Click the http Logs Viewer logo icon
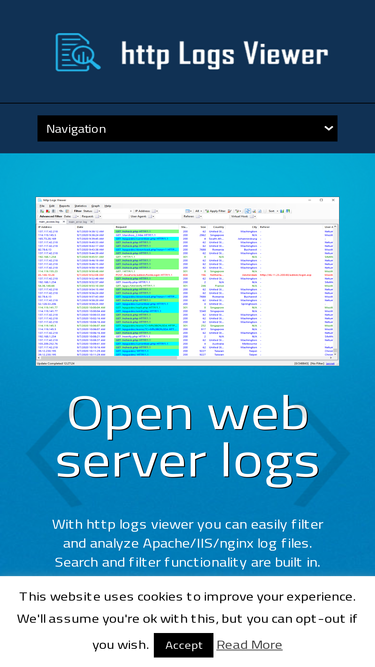The width and height of the screenshot is (375, 667). (78, 52)
